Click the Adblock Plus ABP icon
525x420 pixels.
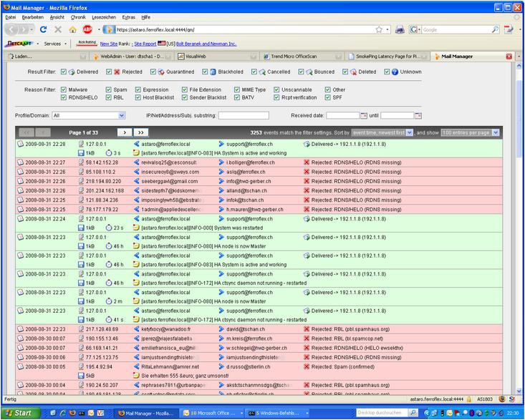click(87, 29)
